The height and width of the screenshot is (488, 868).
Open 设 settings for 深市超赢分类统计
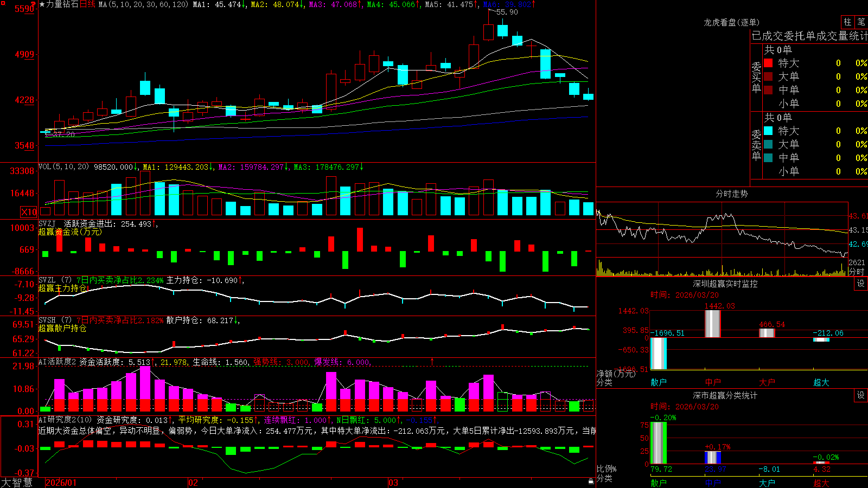[x=861, y=395]
